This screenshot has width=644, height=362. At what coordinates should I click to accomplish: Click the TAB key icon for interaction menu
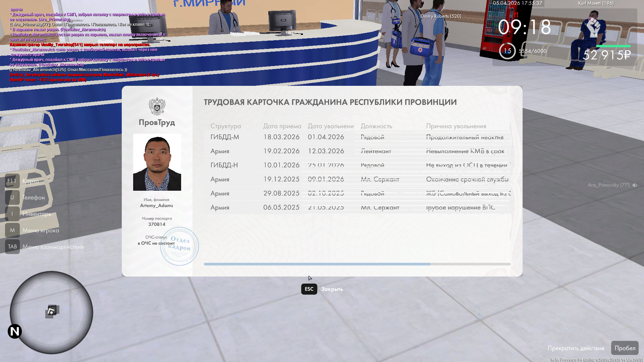coord(12,247)
